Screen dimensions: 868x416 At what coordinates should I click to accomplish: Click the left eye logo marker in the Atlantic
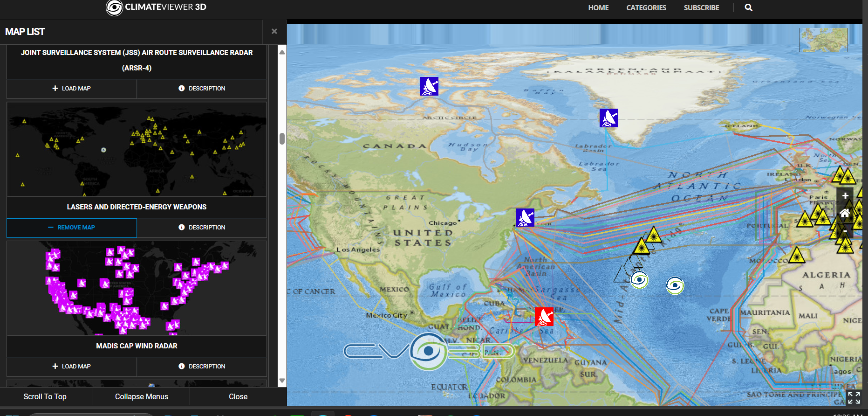(639, 280)
